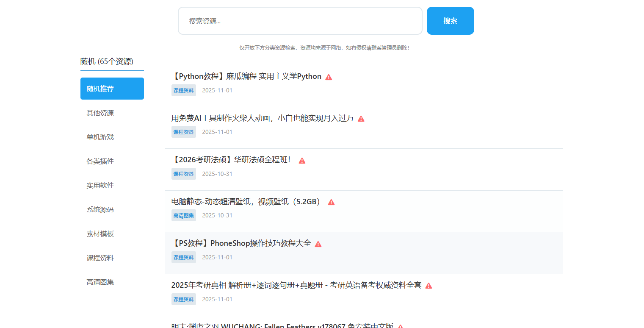This screenshot has height=328, width=644.
Task: Open the 其他资源 category
Action: coord(100,113)
